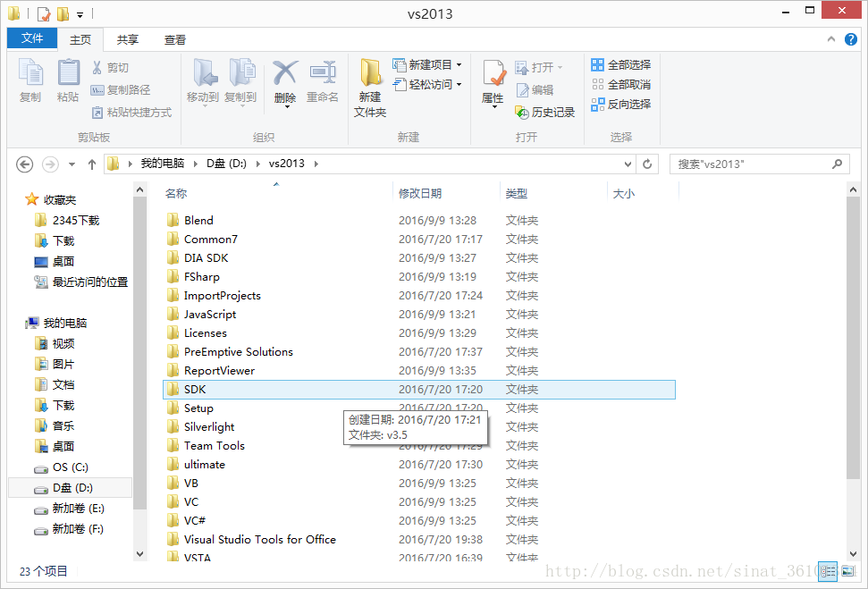Click Copy path (复制路径)
The height and width of the screenshot is (589, 868).
click(121, 89)
